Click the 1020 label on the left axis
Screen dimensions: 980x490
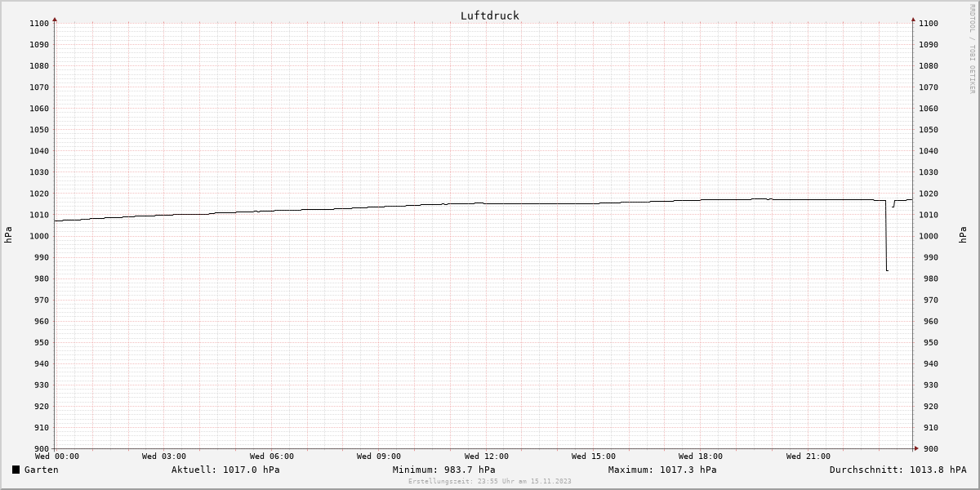tap(39, 194)
